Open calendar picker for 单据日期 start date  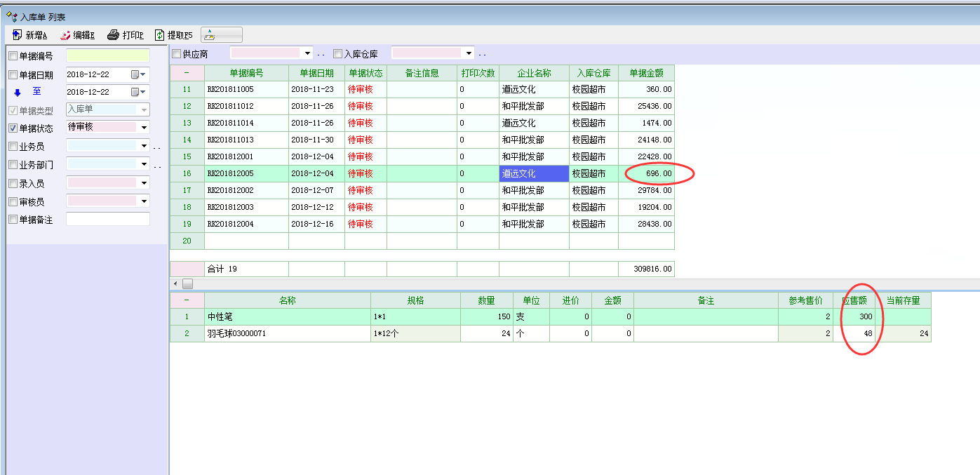click(135, 74)
